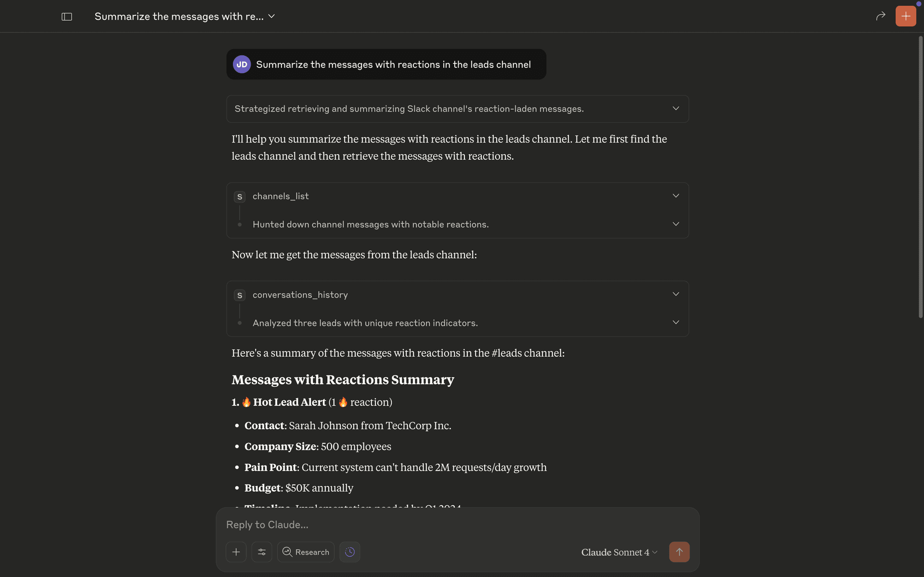Expand 'Analyzed three leads' result details
The height and width of the screenshot is (577, 924).
point(675,322)
